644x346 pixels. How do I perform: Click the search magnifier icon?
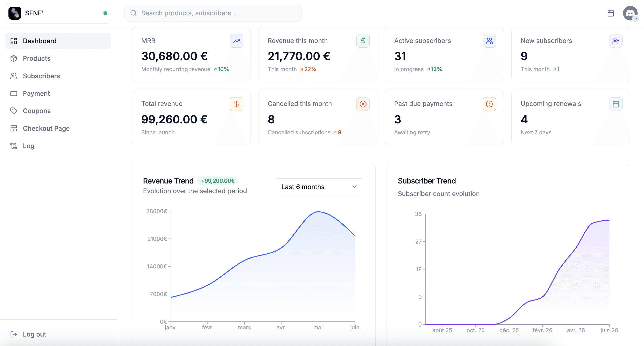click(x=133, y=13)
